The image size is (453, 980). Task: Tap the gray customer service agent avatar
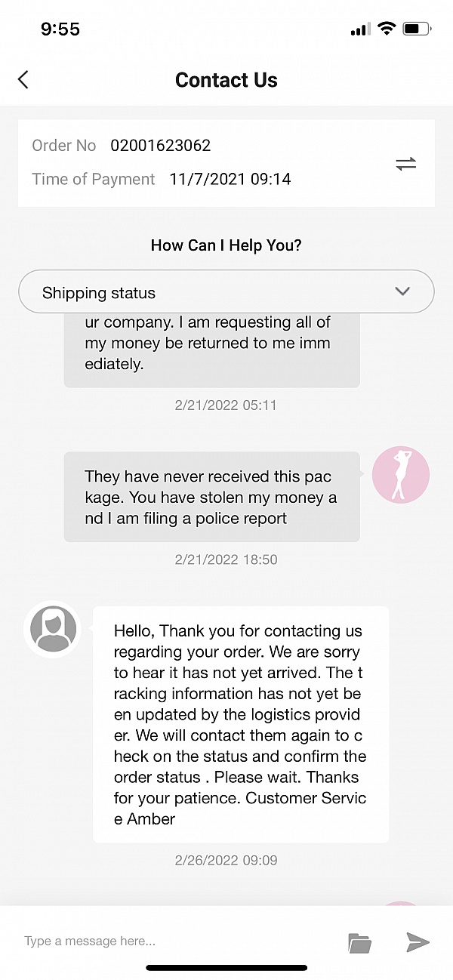coord(52,628)
